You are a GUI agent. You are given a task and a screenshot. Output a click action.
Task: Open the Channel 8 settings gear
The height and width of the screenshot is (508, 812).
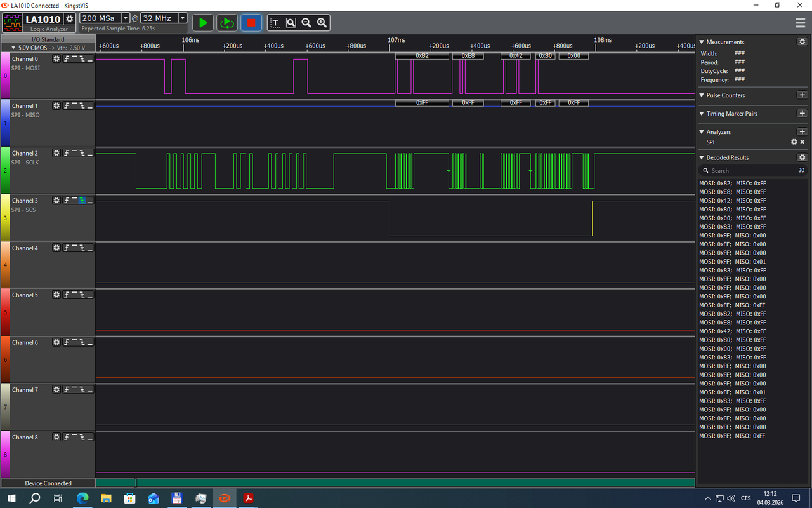56,437
